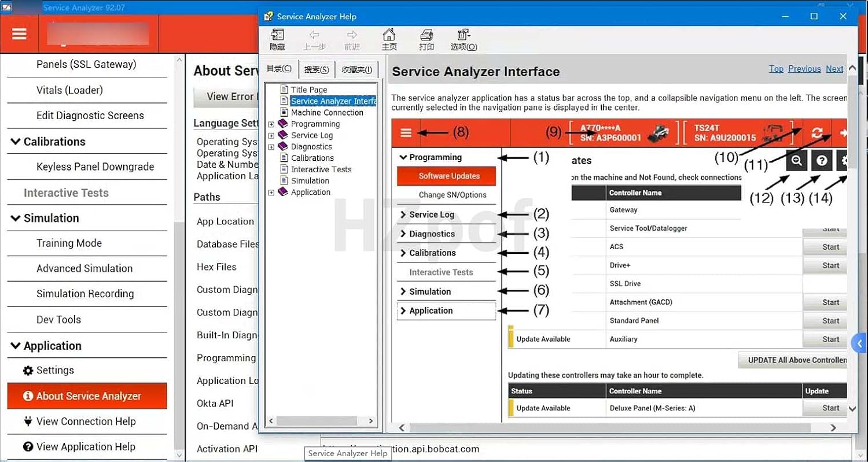Click the 隐藏 (Hide) icon in help toolbar

tap(277, 40)
